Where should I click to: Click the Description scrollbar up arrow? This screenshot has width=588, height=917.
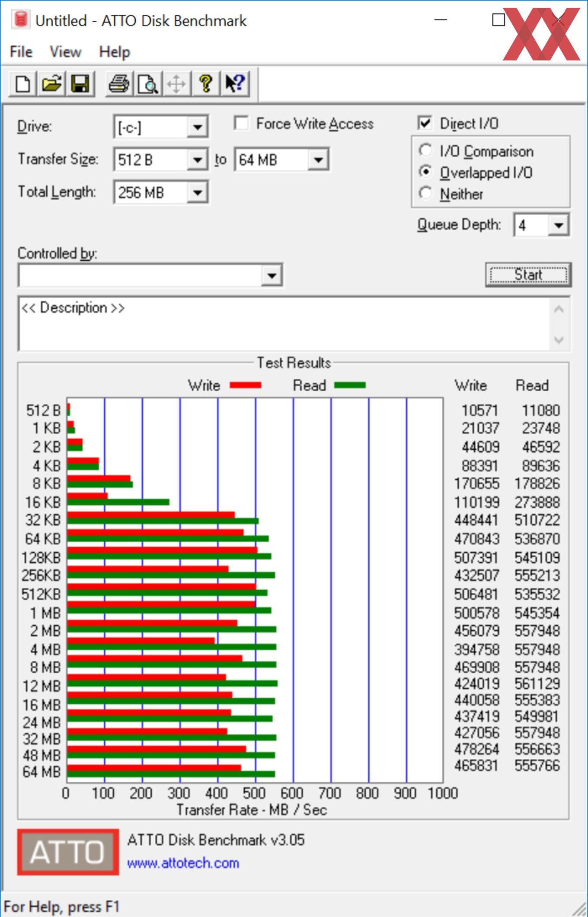pos(559,310)
